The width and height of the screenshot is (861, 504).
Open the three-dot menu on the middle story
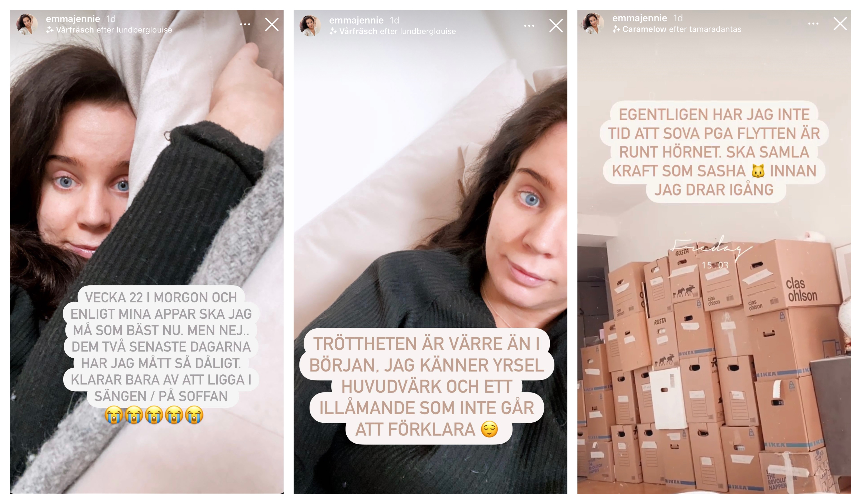pyautogui.click(x=529, y=26)
